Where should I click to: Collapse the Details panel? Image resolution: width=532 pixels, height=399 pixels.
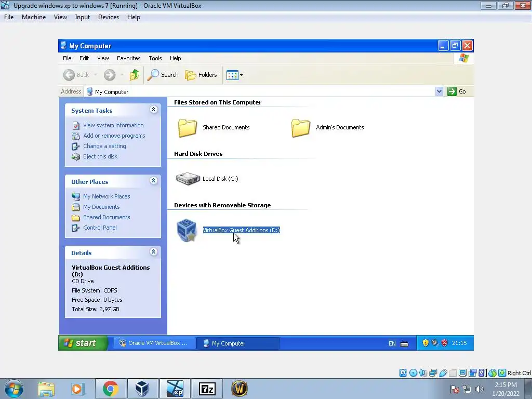(153, 252)
